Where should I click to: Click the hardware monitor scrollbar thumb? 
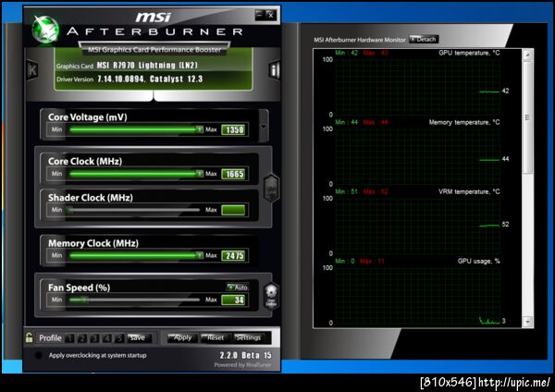click(x=528, y=117)
